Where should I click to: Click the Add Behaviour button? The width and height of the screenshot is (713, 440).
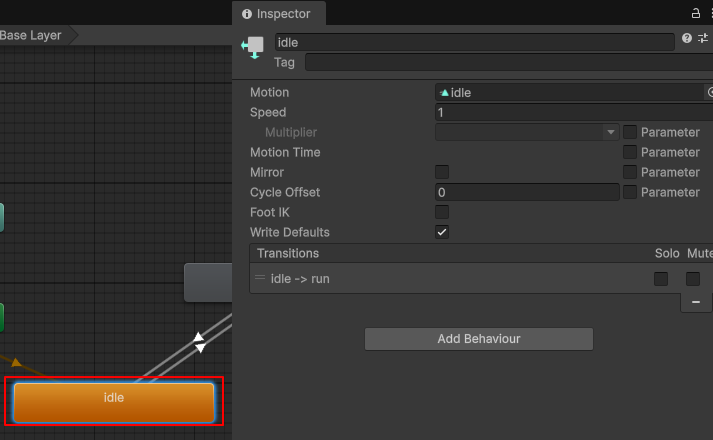pyautogui.click(x=478, y=339)
